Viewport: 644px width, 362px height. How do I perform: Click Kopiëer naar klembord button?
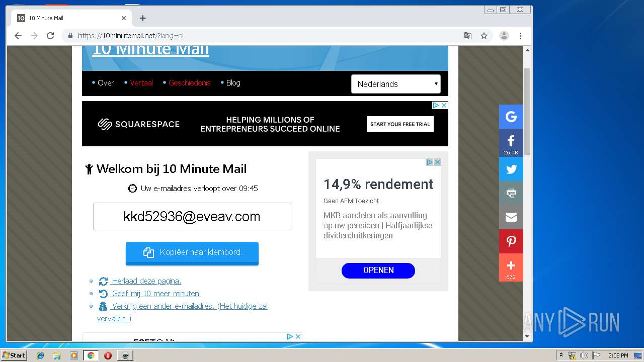click(192, 252)
